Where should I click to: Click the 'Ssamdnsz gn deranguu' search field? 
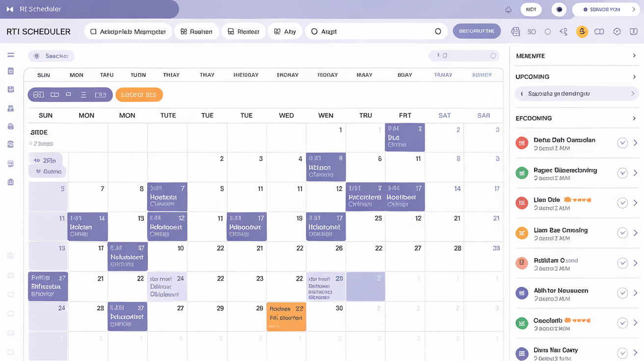(x=577, y=94)
